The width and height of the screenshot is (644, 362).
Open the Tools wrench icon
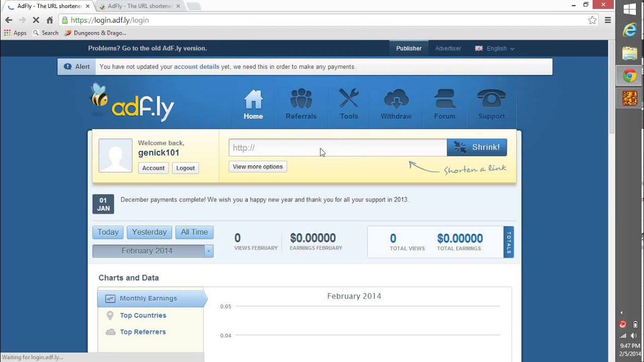point(349,99)
